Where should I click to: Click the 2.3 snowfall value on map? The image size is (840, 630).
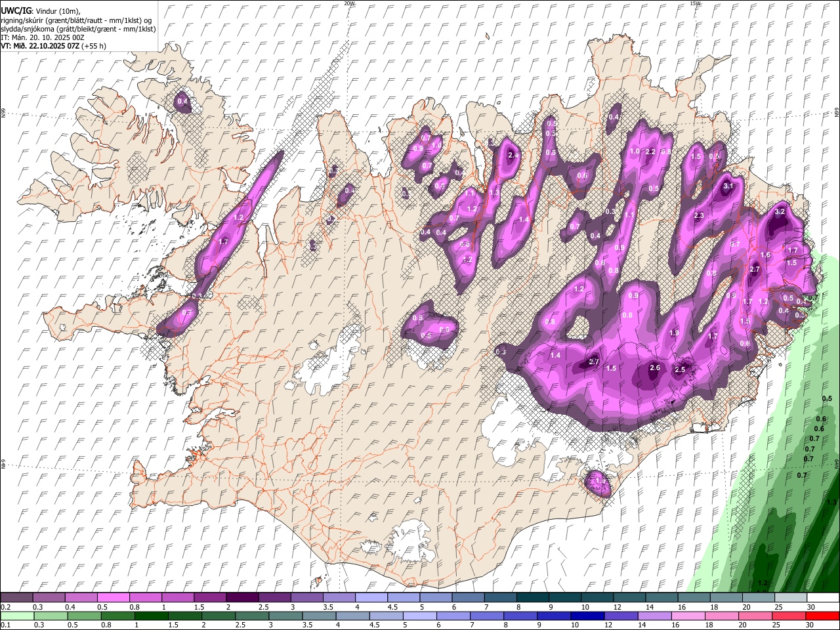click(699, 216)
